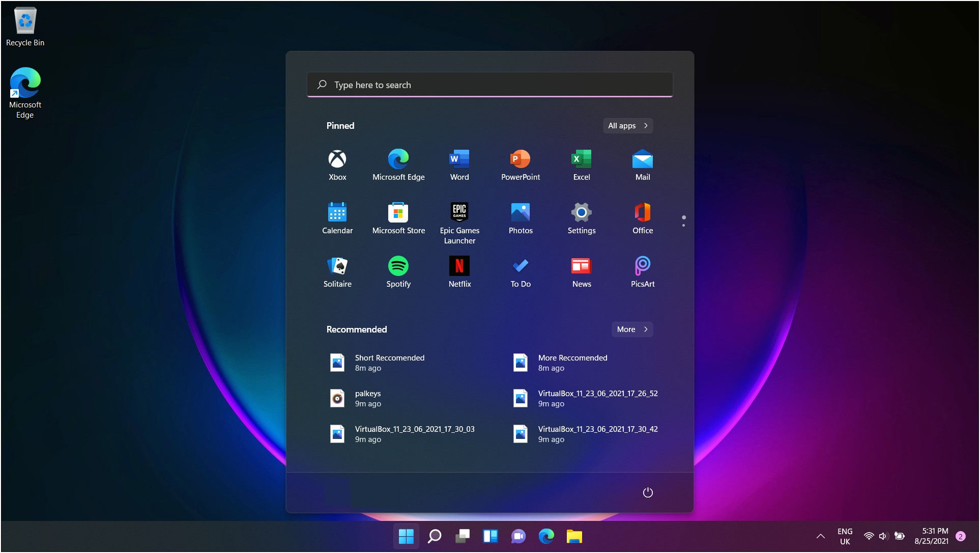Image resolution: width=980 pixels, height=553 pixels.
Task: Launch Epic Games Launcher
Action: point(459,211)
